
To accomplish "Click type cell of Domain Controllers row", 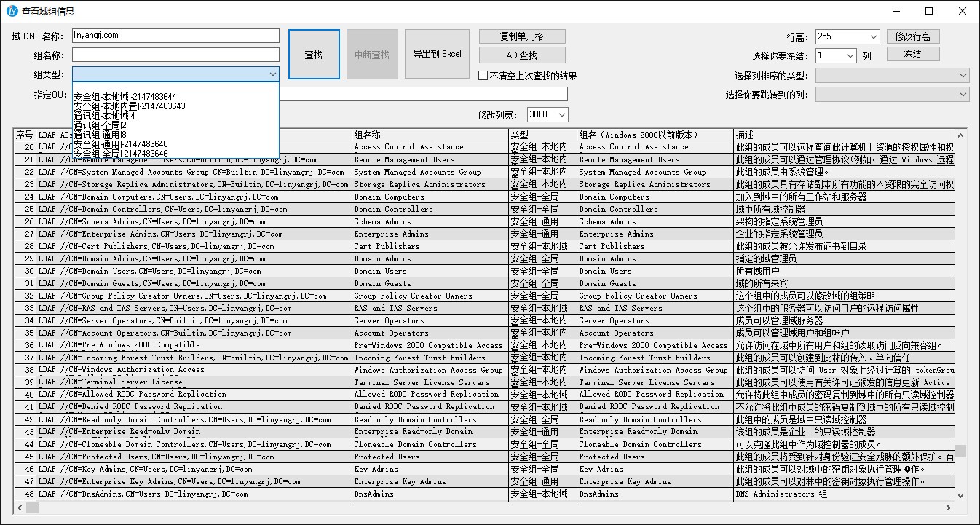I will [542, 209].
